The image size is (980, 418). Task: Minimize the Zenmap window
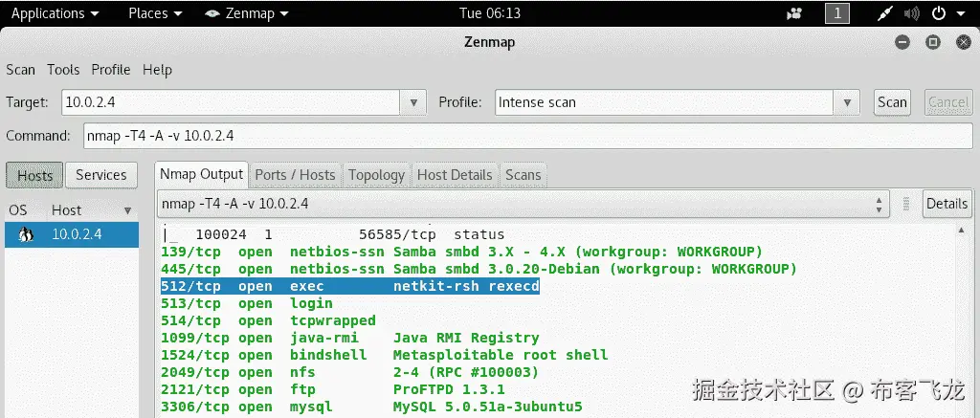(902, 42)
